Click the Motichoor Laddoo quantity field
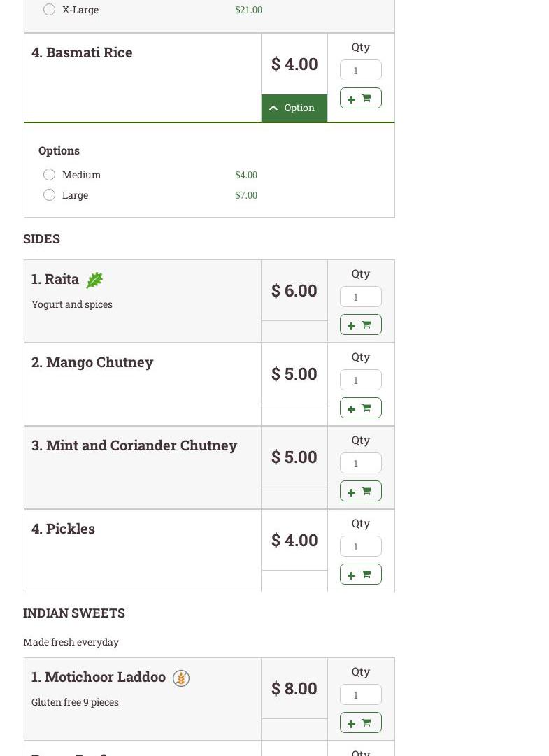 360,694
